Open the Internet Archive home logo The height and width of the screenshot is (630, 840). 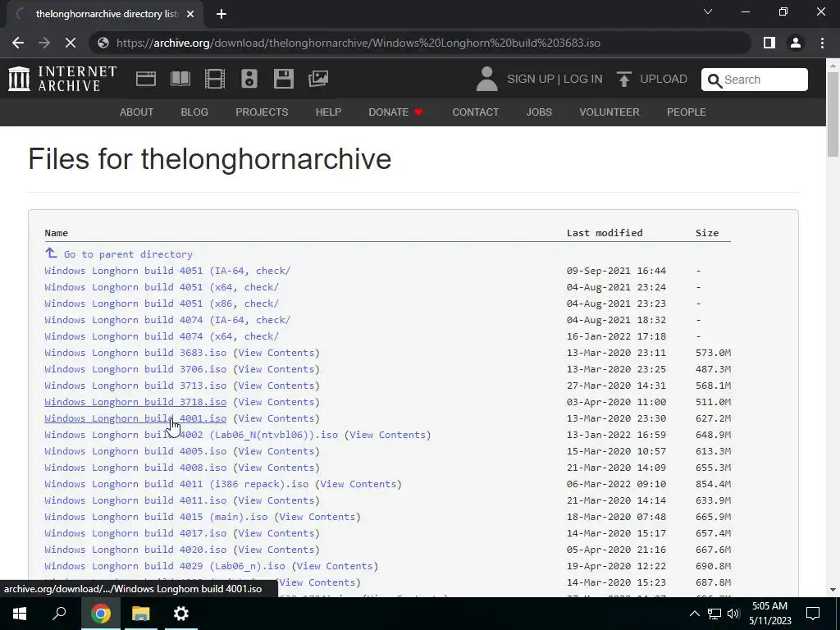[x=62, y=79]
